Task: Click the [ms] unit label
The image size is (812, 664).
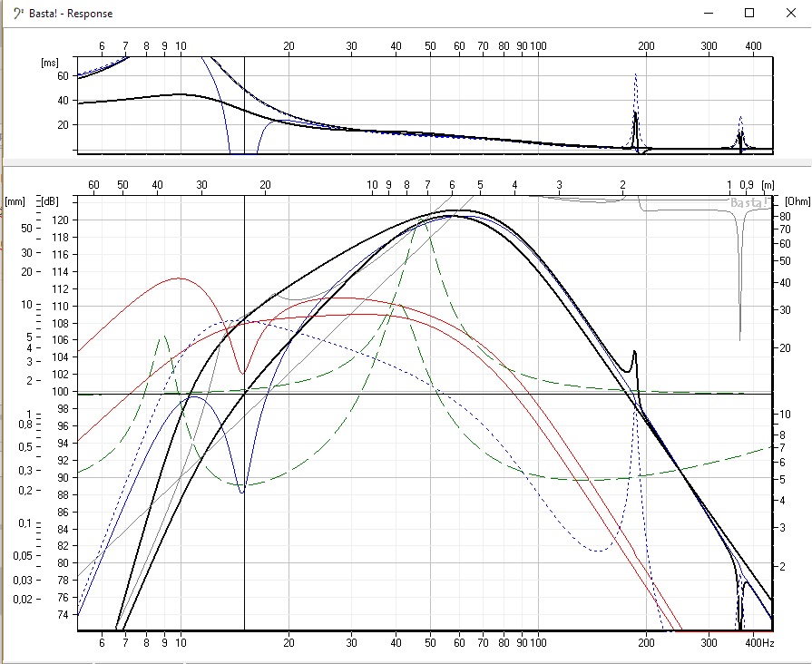Action: coord(50,63)
